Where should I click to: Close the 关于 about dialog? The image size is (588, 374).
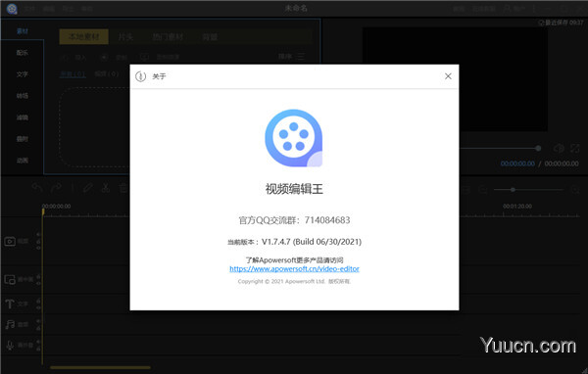448,76
